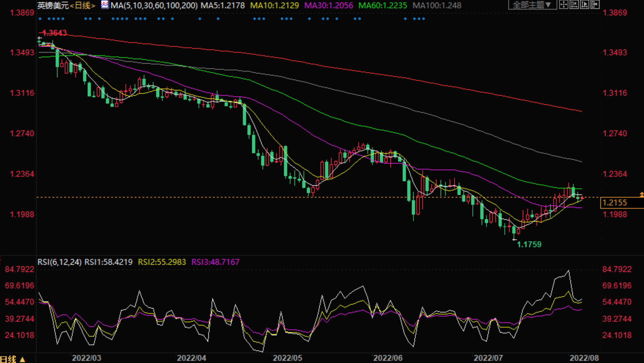Click the chart play-forward icon
644x363 pixels.
pyautogui.click(x=584, y=4)
